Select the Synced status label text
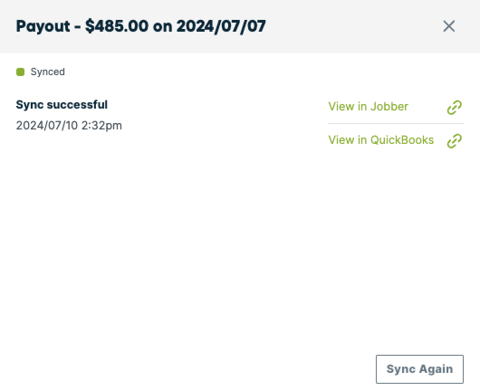480x391 pixels. [x=48, y=72]
